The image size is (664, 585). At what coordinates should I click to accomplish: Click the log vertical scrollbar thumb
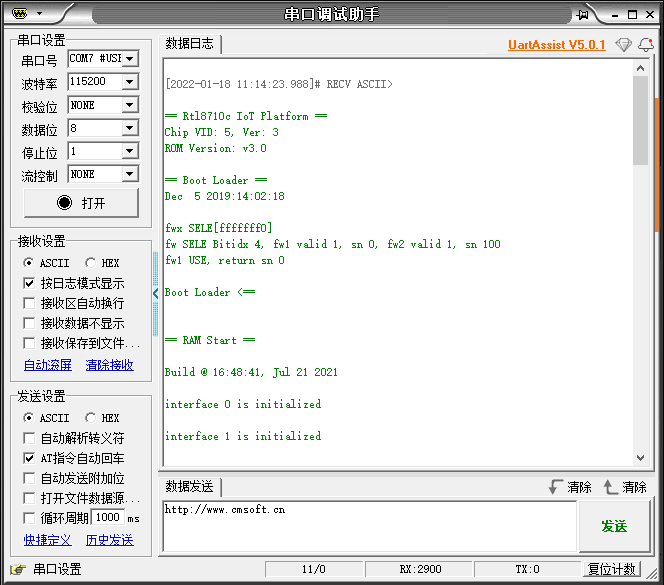[x=641, y=120]
